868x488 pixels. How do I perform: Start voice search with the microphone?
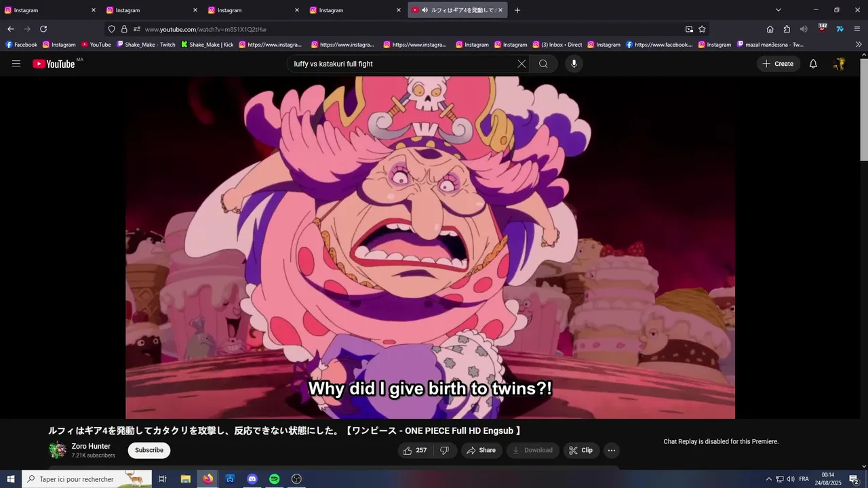pos(574,64)
